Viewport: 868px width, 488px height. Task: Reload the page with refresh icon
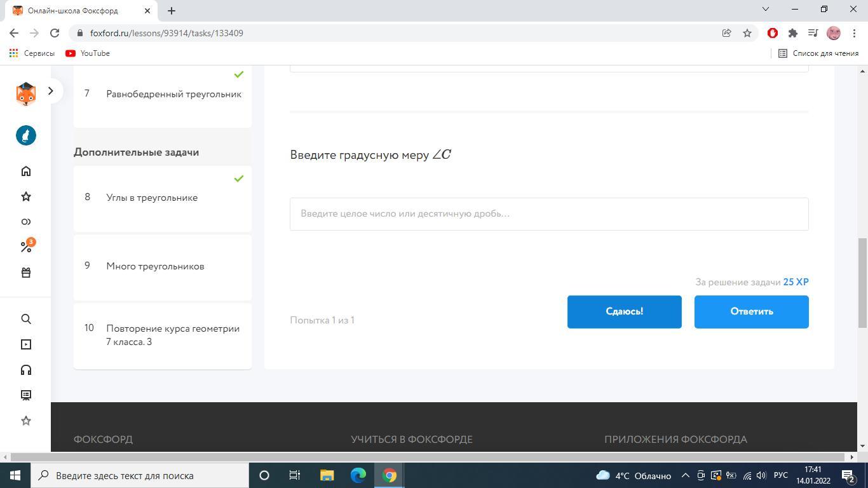coord(55,33)
